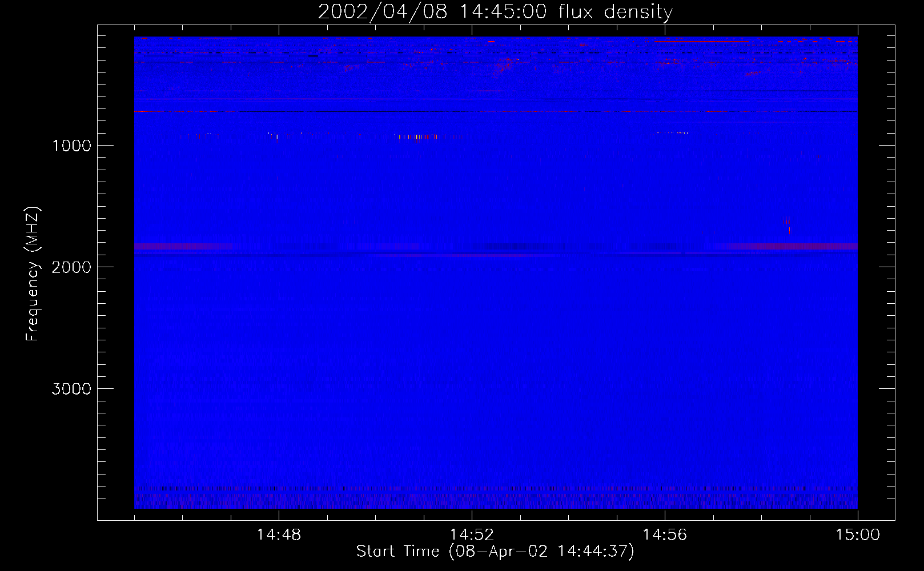Screen dimensions: 924x571
Task: Click the dark patch on band near 14:53
Action: point(517,246)
